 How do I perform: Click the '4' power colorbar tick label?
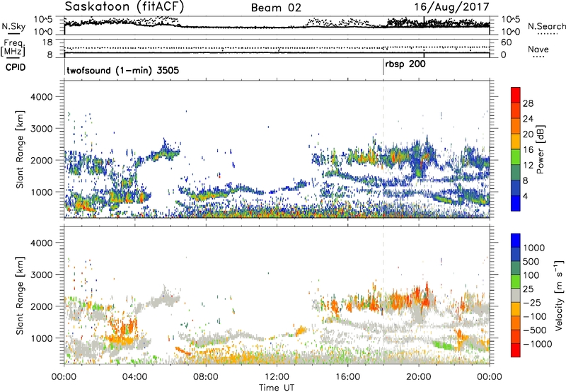point(526,196)
